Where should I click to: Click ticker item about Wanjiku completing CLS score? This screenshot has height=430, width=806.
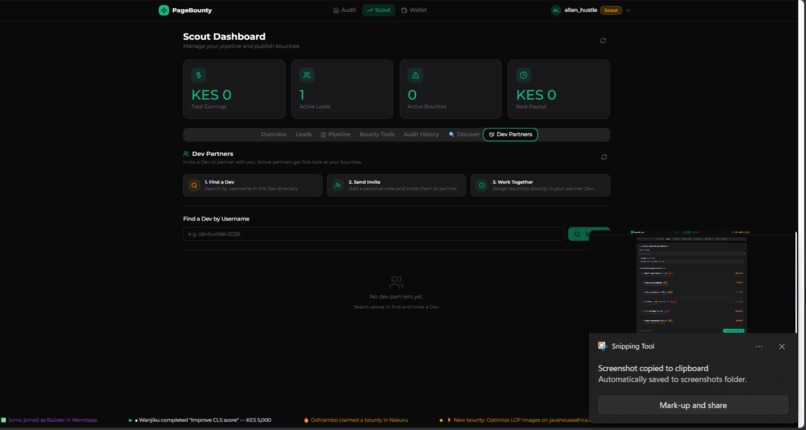(x=199, y=420)
